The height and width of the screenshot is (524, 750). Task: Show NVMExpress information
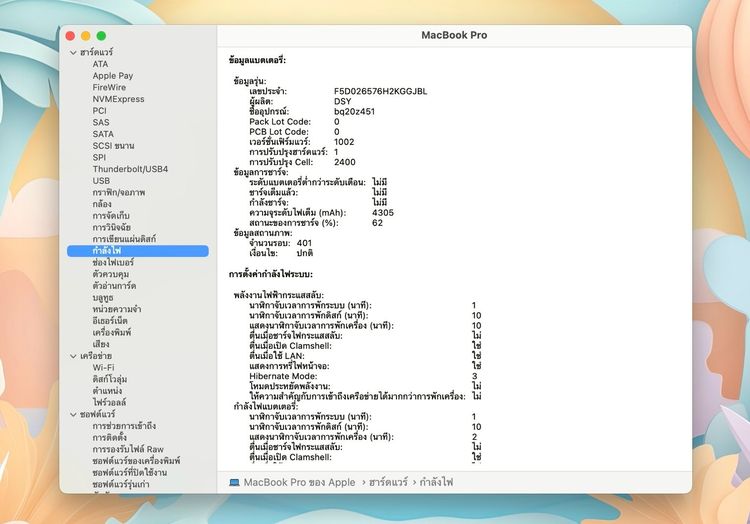point(118,99)
